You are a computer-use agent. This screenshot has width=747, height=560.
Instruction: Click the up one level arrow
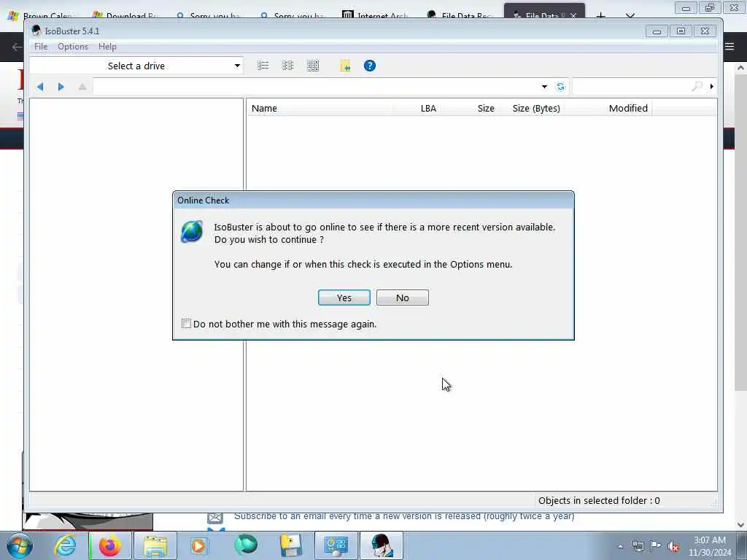pos(82,87)
